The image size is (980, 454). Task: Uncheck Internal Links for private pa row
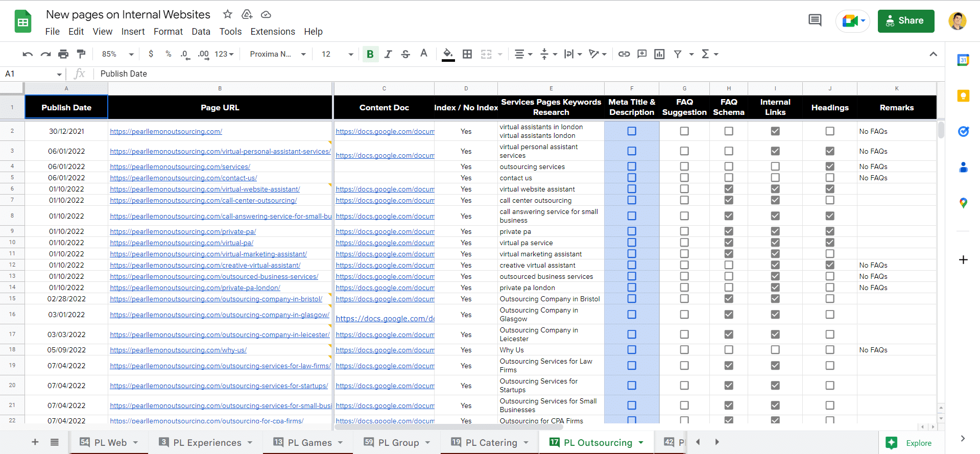(775, 231)
